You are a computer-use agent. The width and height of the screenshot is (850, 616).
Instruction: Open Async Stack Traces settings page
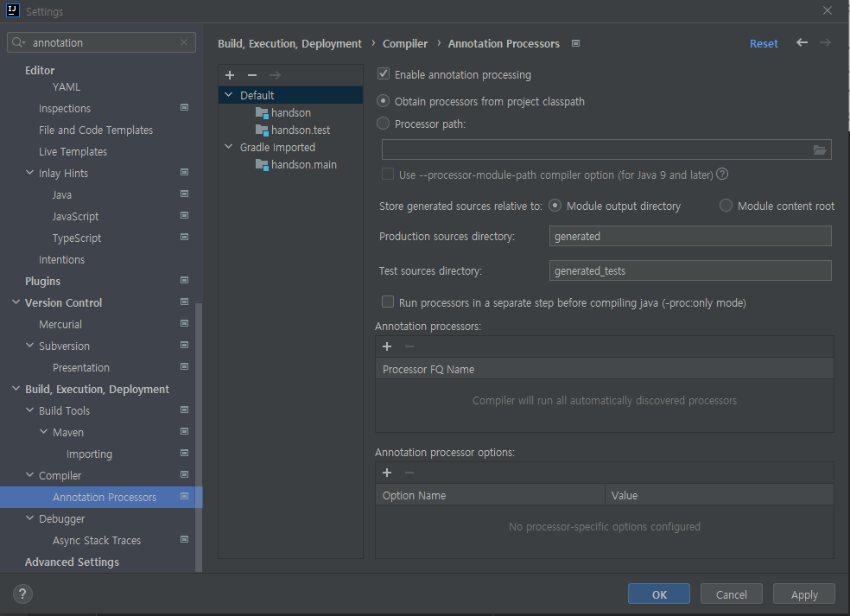97,540
